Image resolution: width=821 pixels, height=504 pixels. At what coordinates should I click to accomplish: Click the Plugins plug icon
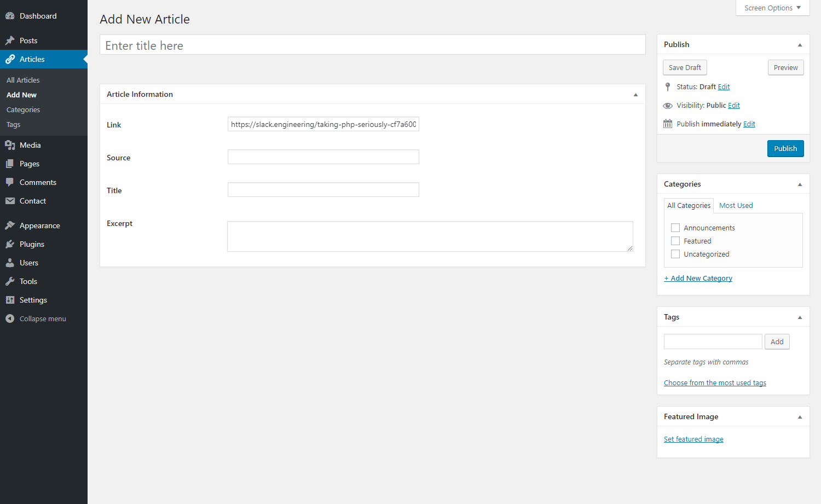click(x=10, y=244)
